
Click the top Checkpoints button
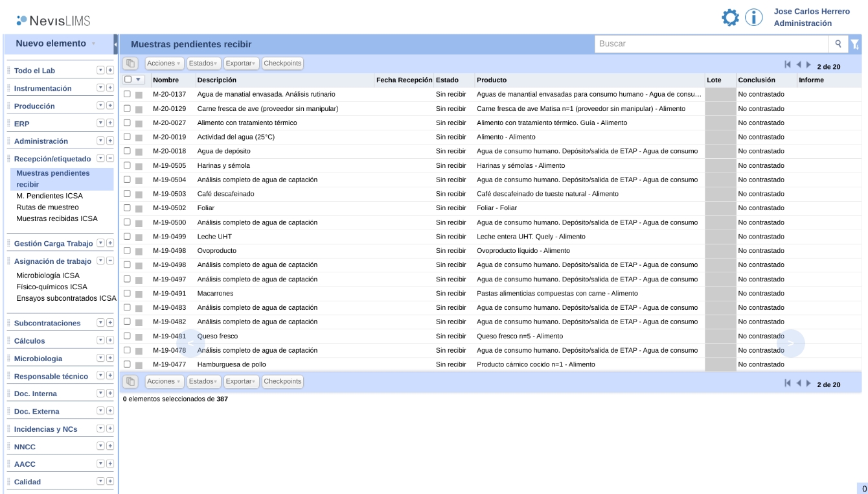[x=283, y=64]
